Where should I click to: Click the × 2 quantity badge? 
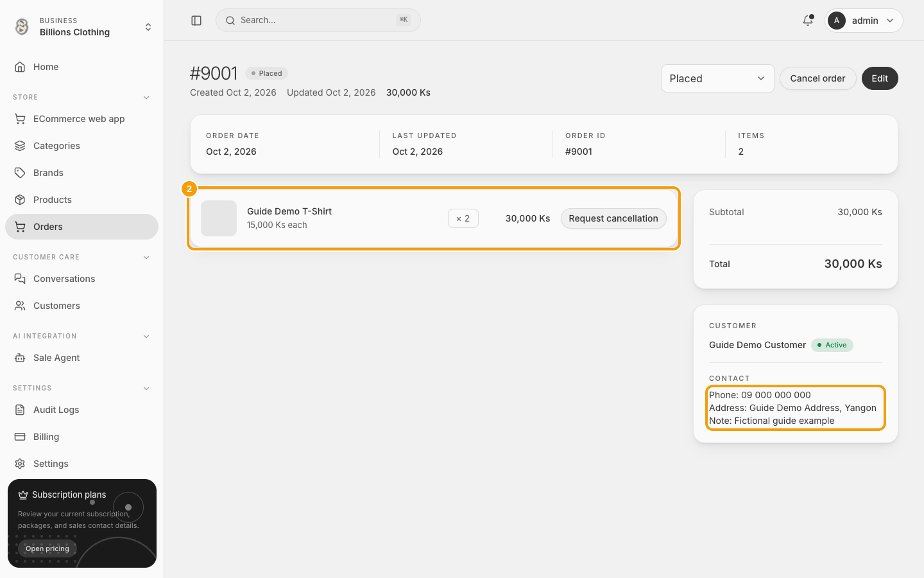[x=463, y=218]
